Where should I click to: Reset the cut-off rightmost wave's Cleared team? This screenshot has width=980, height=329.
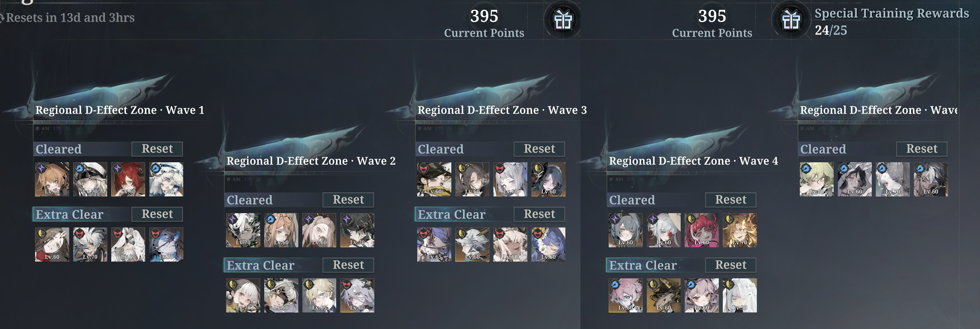click(922, 149)
